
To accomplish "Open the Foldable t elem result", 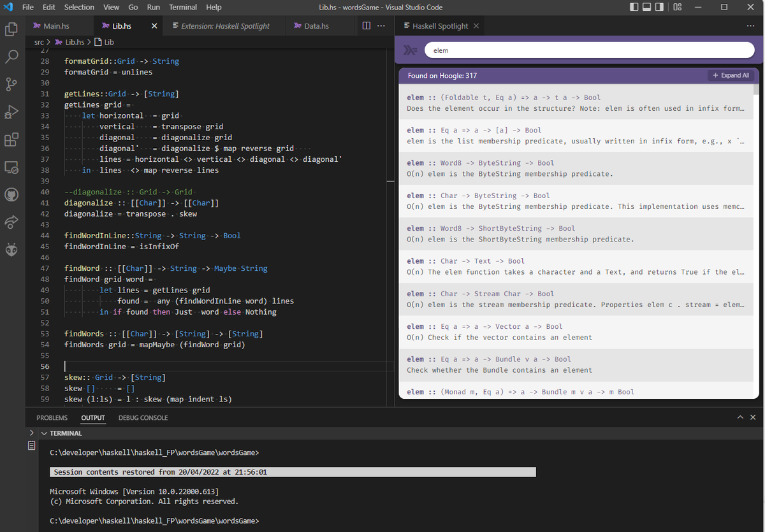I will point(575,103).
